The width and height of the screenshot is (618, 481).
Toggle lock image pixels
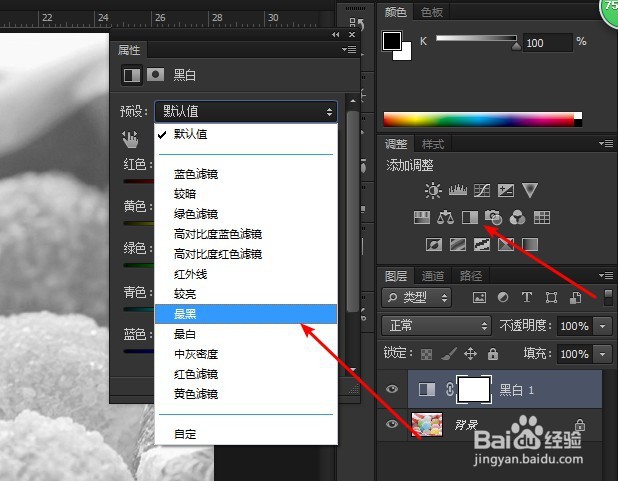pos(449,354)
